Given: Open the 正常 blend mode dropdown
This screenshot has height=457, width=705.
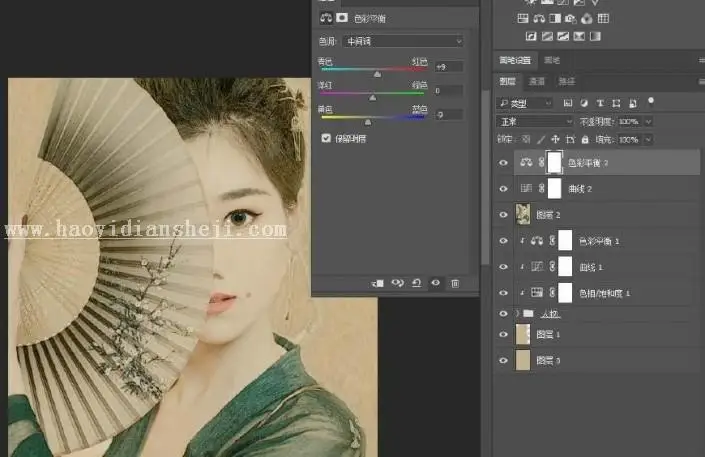Looking at the screenshot, I should click(x=535, y=121).
